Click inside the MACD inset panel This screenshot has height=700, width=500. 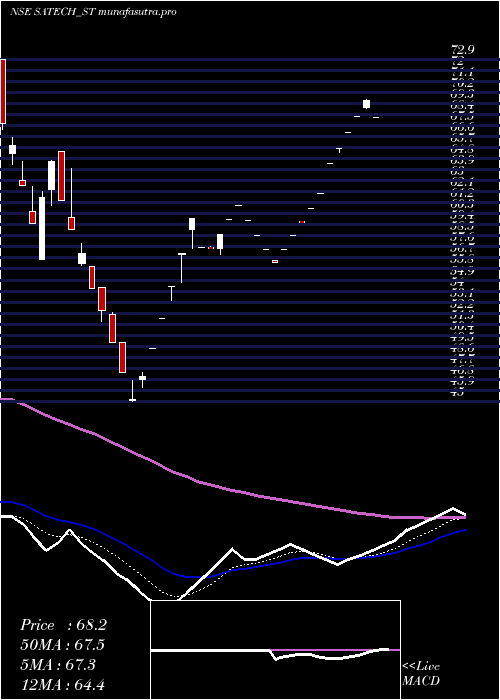point(275,650)
